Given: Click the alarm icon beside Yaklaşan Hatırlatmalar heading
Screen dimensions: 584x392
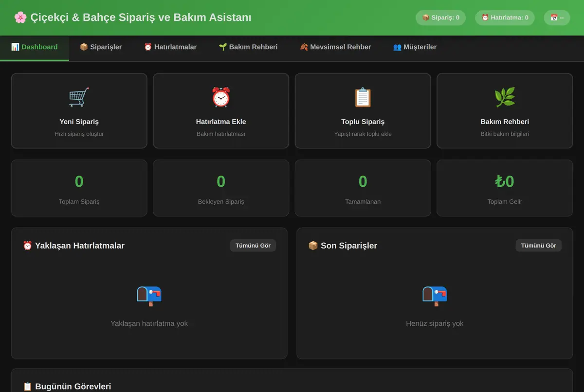Looking at the screenshot, I should 28,246.
